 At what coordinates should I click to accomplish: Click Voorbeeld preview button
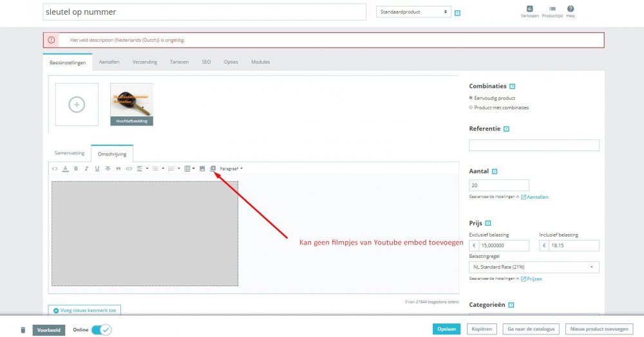click(49, 330)
